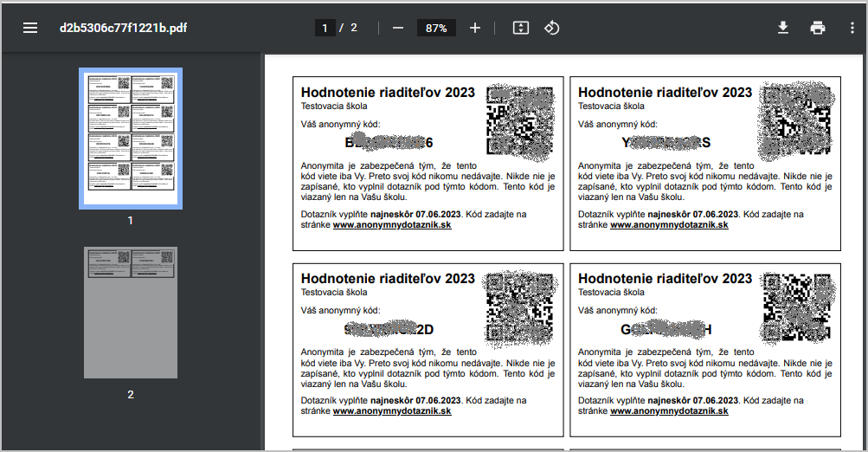
Task: Edit the current page number field
Action: [x=325, y=28]
